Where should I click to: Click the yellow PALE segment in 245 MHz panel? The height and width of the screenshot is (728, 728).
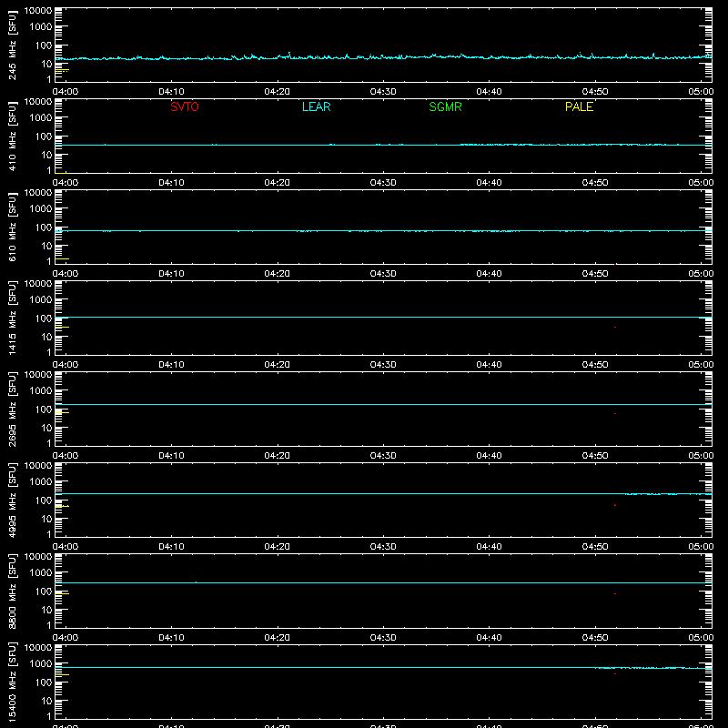[62, 70]
